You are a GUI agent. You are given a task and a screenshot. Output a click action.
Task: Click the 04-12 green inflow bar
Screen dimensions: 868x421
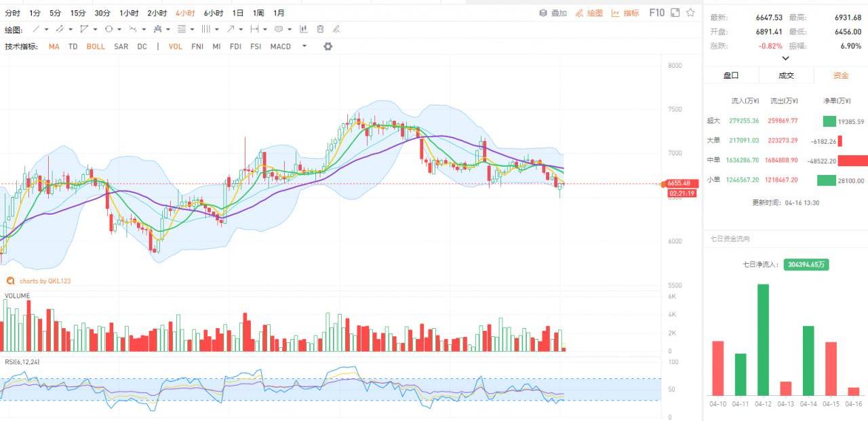(763, 339)
